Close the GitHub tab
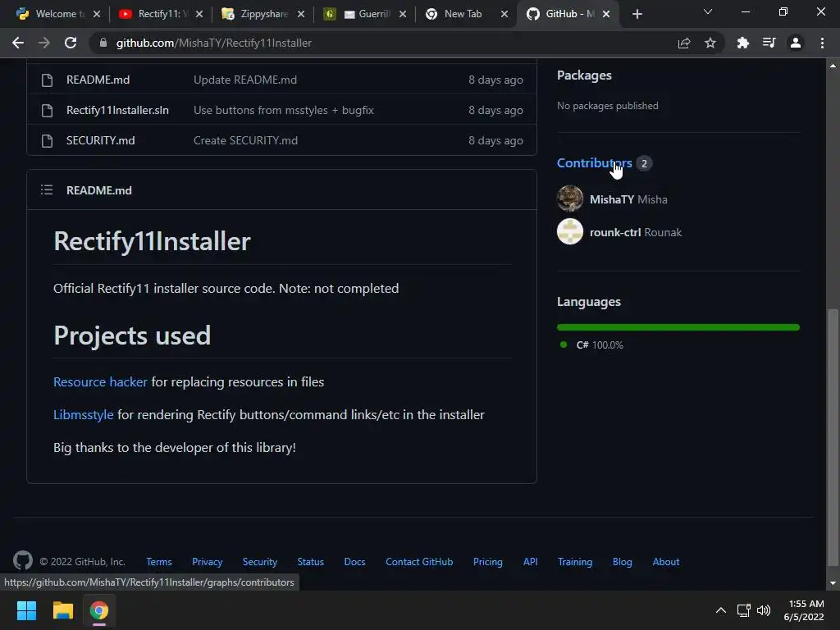 click(606, 15)
